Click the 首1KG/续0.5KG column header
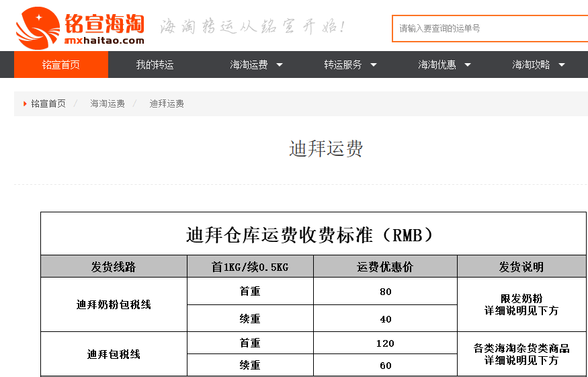 pyautogui.click(x=250, y=267)
